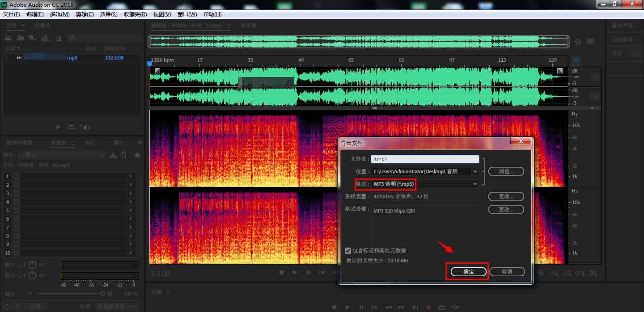Open the 效果(S) menu
The height and width of the screenshot is (312, 644).
[x=109, y=14]
